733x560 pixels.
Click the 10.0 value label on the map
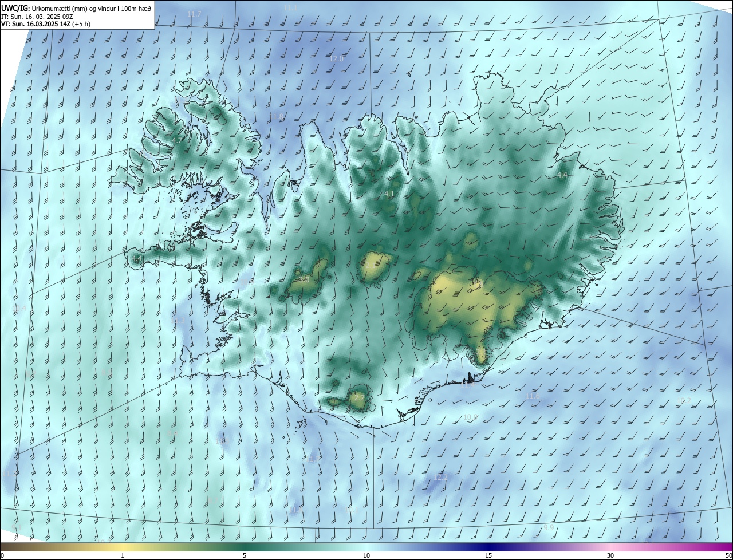(x=471, y=417)
